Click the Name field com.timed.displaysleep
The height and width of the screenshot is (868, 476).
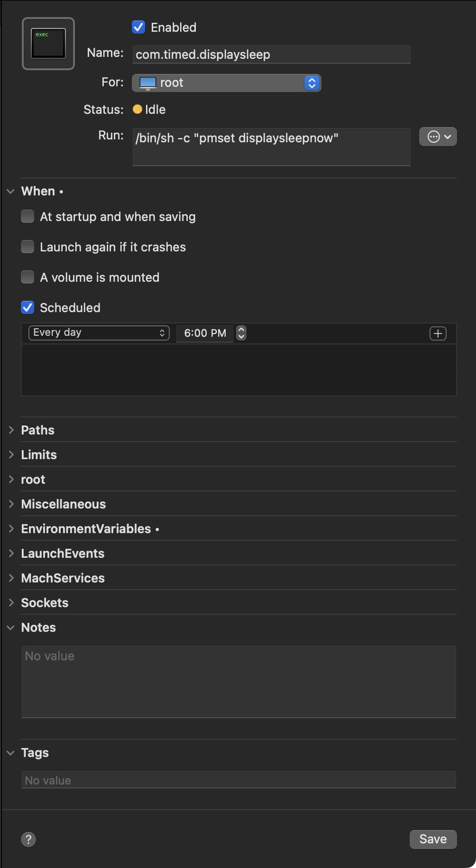271,55
